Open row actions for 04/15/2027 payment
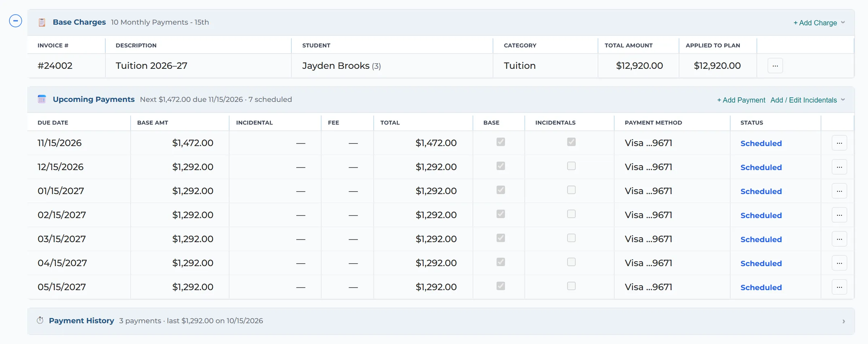Screen dimensions: 868x344 tap(839, 263)
